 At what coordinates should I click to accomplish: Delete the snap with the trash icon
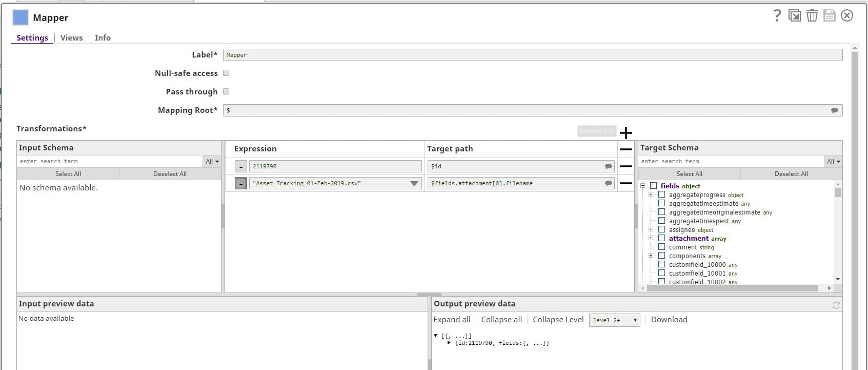point(812,16)
